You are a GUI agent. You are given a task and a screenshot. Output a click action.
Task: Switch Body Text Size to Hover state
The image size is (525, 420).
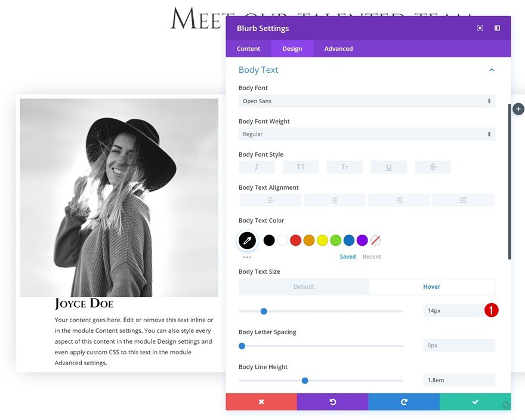coord(432,286)
